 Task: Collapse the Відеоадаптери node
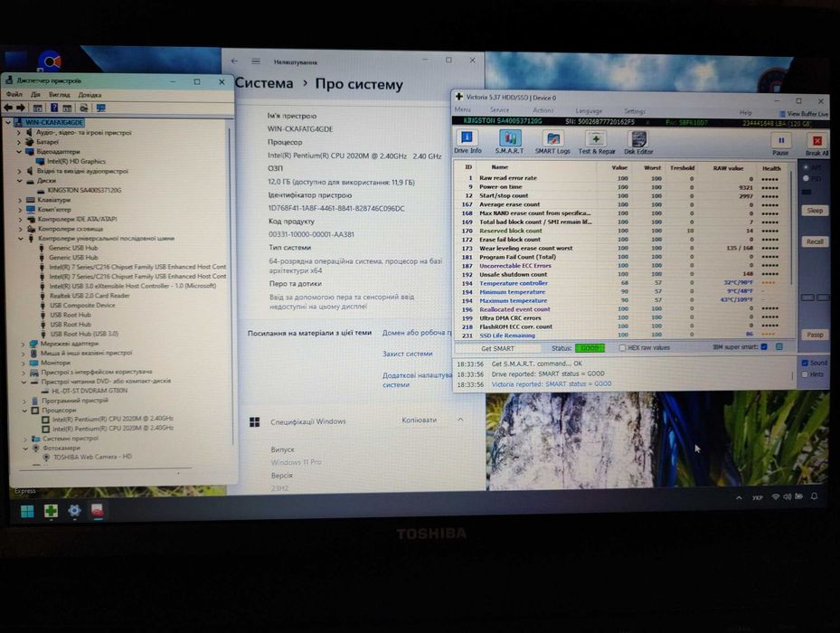coord(19,152)
